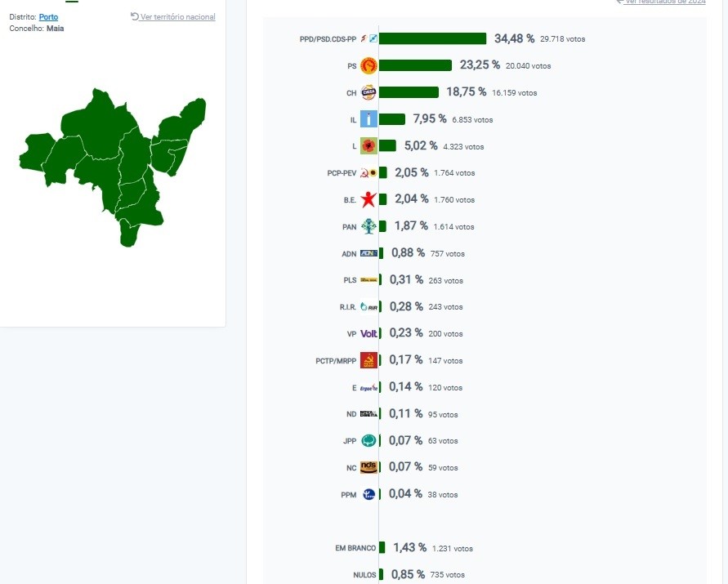Click the JPP teal circle logo
This screenshot has height=584, width=728.
[x=368, y=441]
